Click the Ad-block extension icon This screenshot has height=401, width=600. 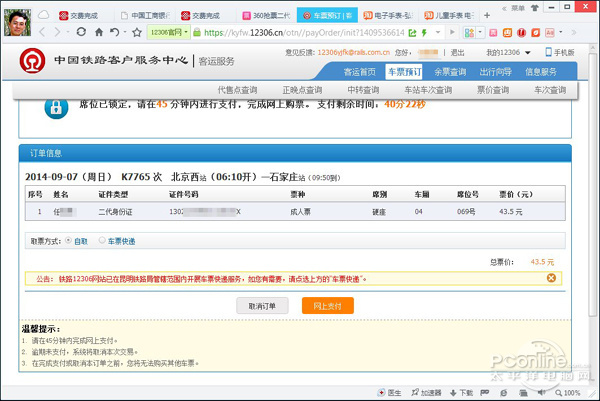click(550, 33)
